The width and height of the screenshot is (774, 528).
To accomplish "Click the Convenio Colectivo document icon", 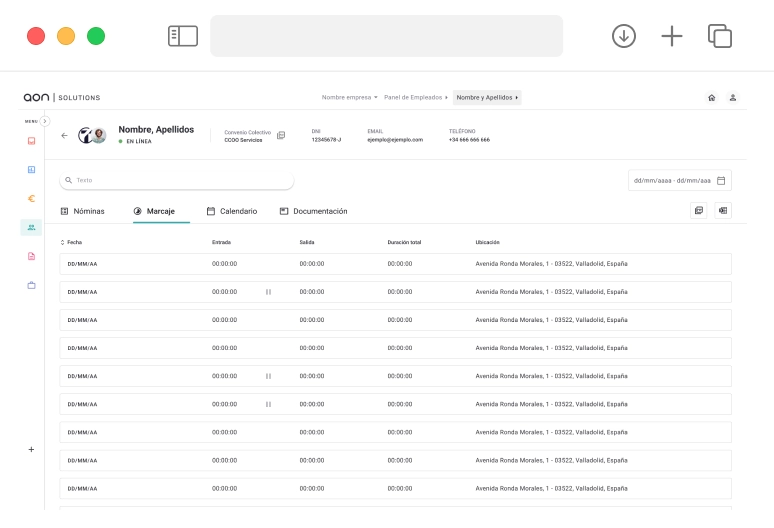I will [281, 135].
